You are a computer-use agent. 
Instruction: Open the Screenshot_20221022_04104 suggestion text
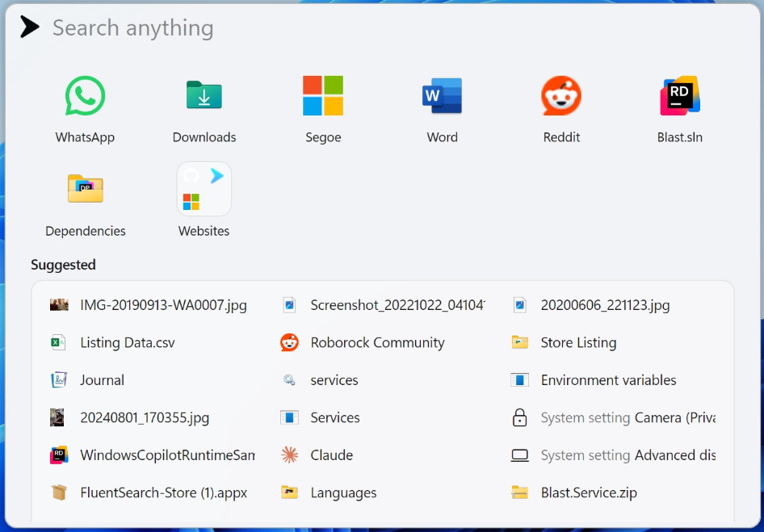(397, 305)
